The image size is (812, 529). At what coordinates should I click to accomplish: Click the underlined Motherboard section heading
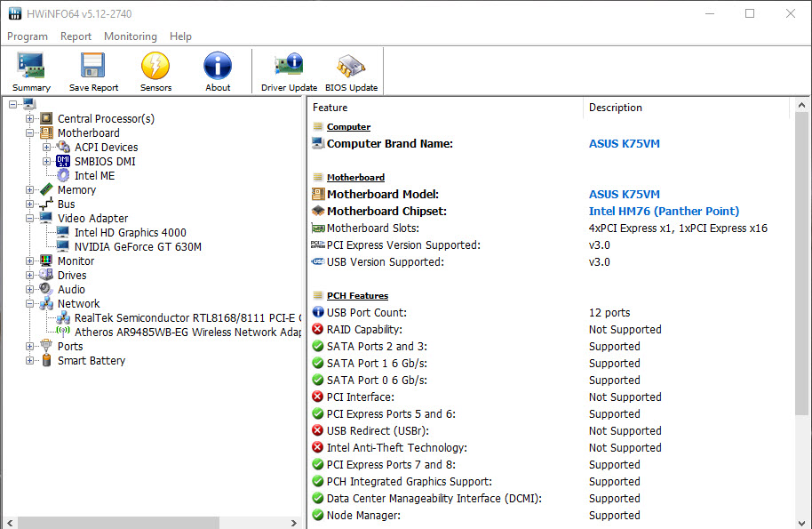[355, 177]
